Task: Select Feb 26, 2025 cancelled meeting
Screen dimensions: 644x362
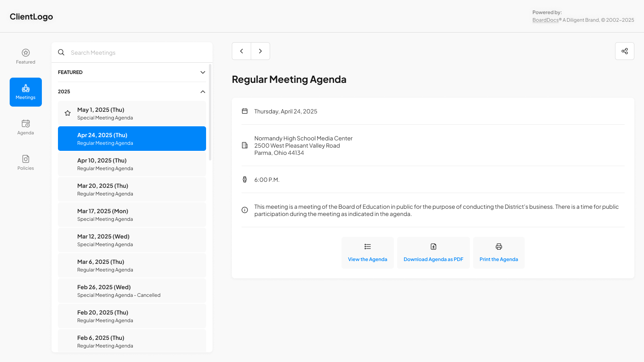Action: [132, 291]
